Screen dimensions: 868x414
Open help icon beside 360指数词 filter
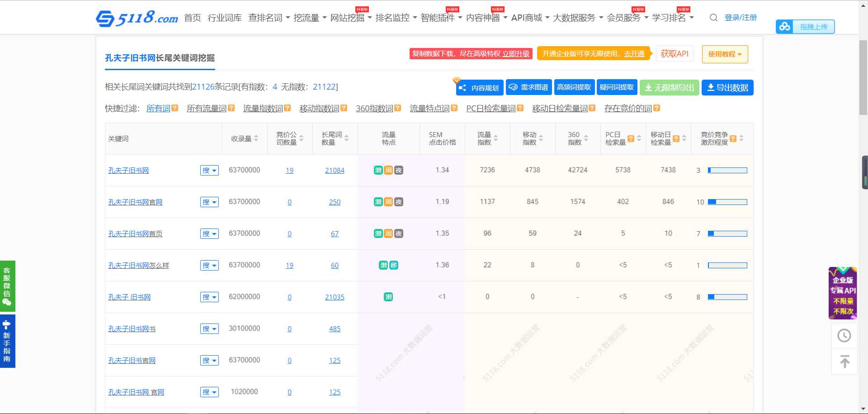click(398, 108)
